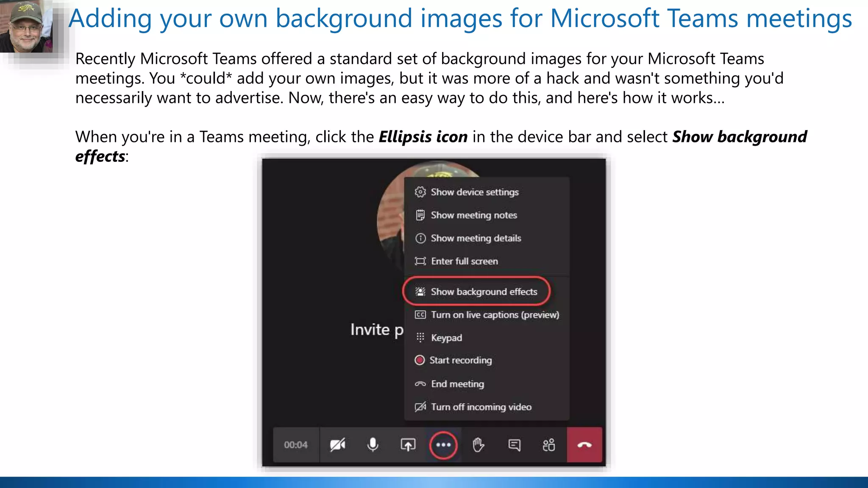Viewport: 868px width, 488px height.
Task: Toggle the camera off icon in meeting bar
Action: [x=338, y=445]
